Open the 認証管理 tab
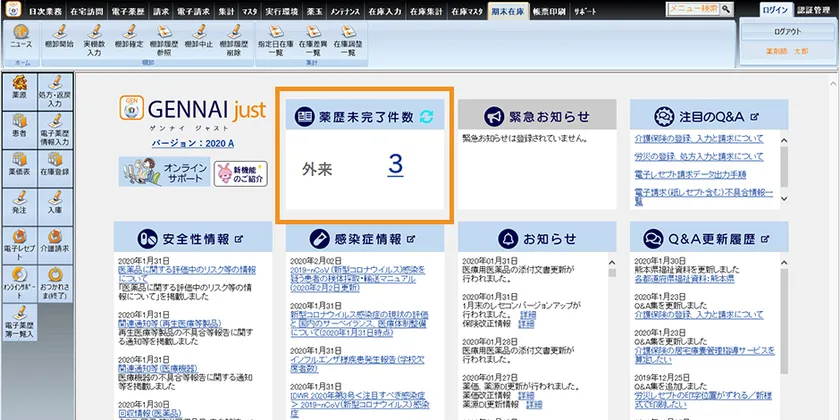840x420 pixels. [x=816, y=9]
